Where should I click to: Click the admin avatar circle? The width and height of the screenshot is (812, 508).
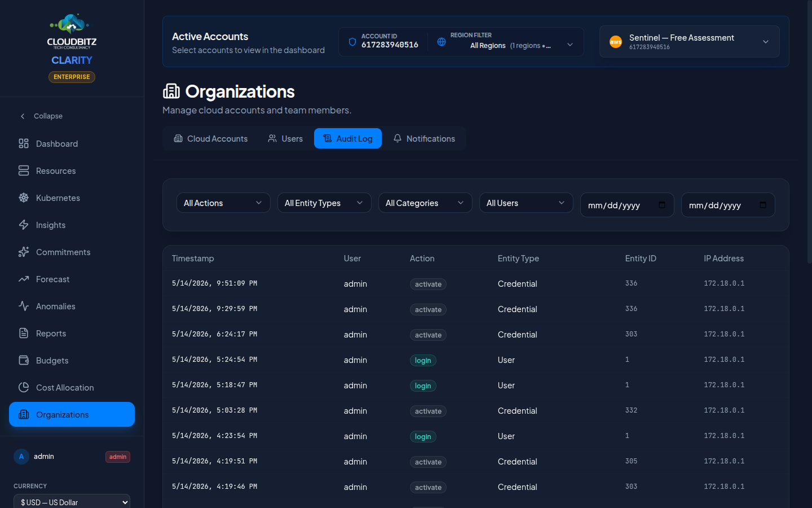[x=21, y=457]
